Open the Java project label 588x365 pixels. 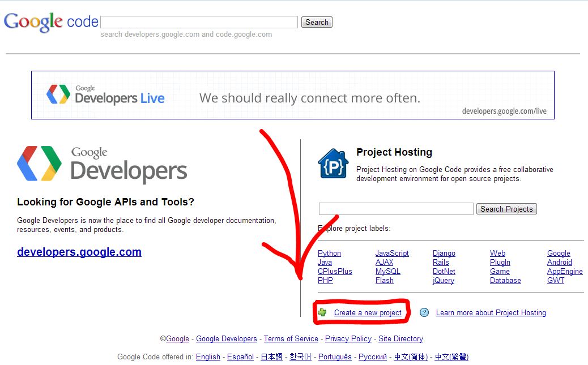[x=325, y=263]
